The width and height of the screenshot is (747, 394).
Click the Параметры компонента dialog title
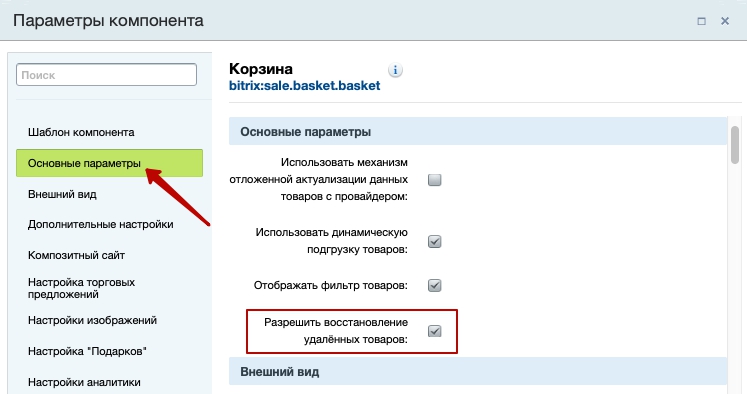tap(108, 20)
